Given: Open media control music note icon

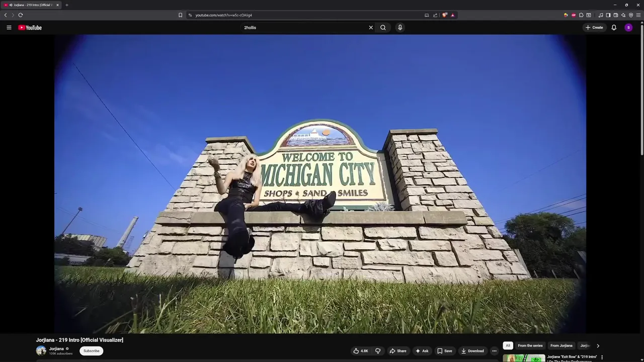Looking at the screenshot, I should point(601,15).
